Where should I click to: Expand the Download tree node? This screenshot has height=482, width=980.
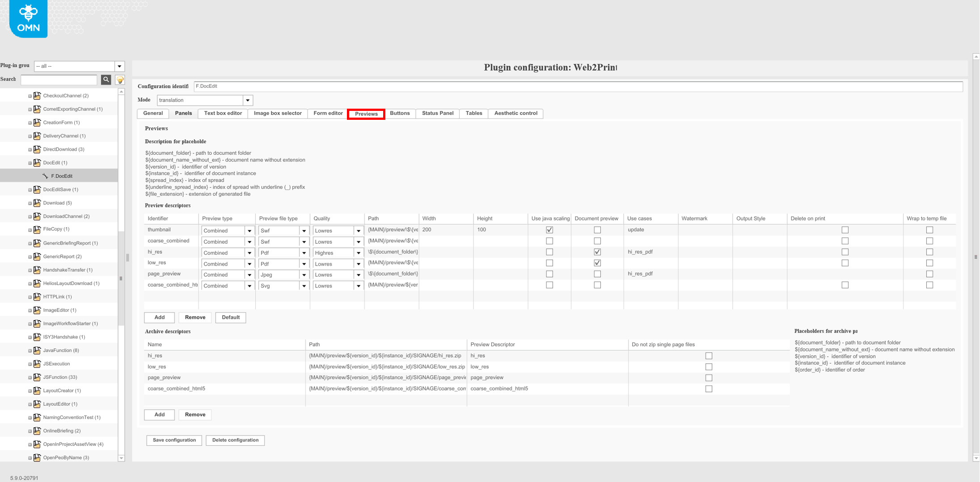[x=30, y=203]
